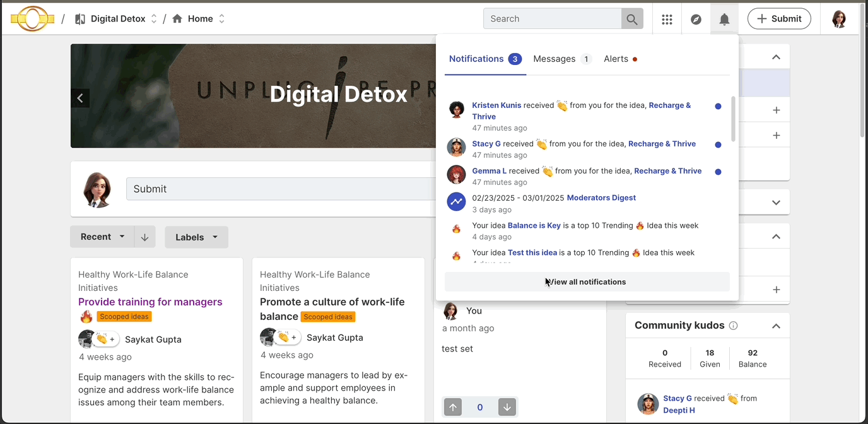Click Stacy G avatar in Community kudos
The image size is (868, 424).
pyautogui.click(x=648, y=404)
